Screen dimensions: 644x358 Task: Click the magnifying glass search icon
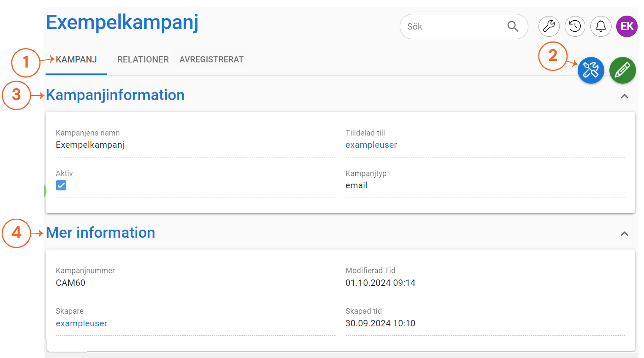pyautogui.click(x=513, y=27)
